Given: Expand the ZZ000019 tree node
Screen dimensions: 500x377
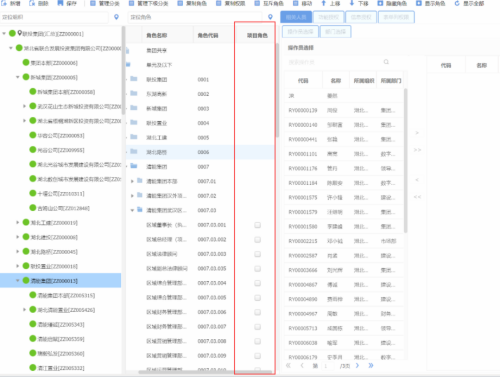Looking at the screenshot, I should (x=18, y=222).
